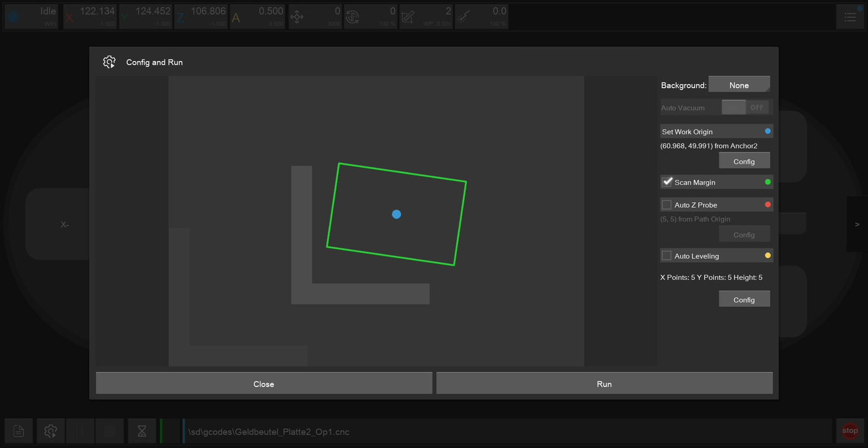Click the spindle speed icon in status bar

point(352,18)
